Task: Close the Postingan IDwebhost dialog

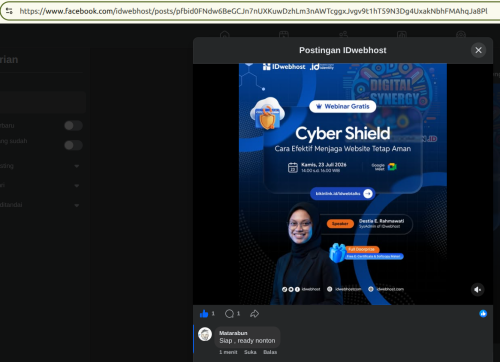Action: click(x=478, y=50)
